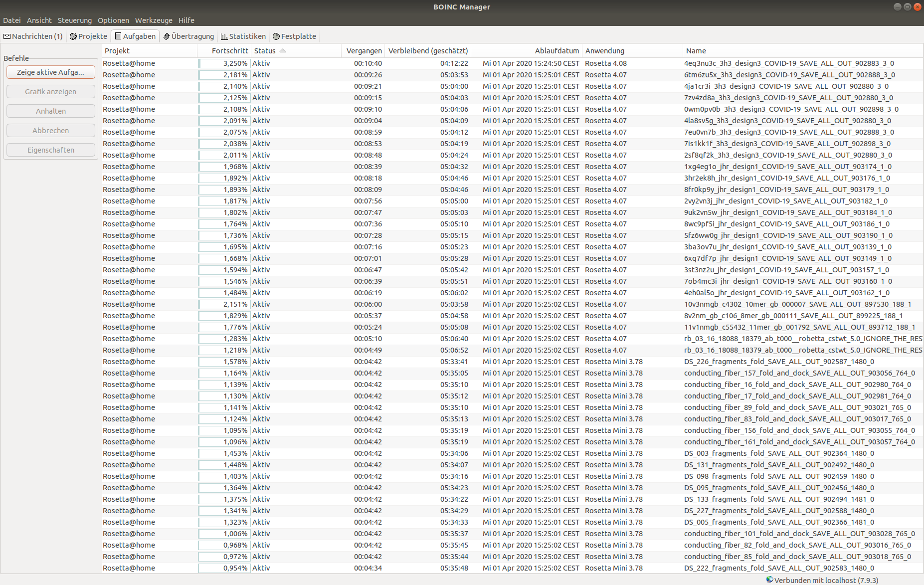The width and height of the screenshot is (924, 585).
Task: Click the Statistiken tab chart icon
Action: tap(224, 36)
